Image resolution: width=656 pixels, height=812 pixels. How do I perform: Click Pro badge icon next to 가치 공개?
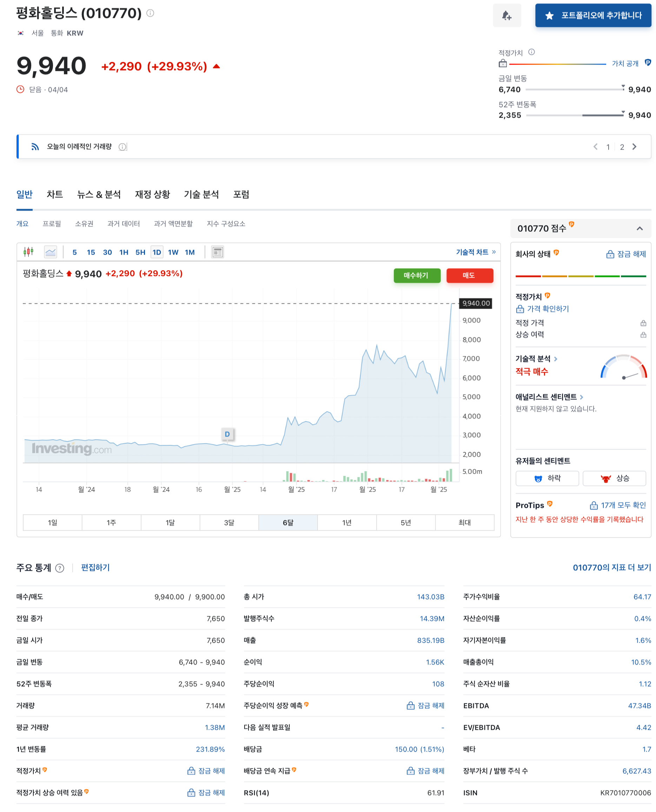pos(648,63)
